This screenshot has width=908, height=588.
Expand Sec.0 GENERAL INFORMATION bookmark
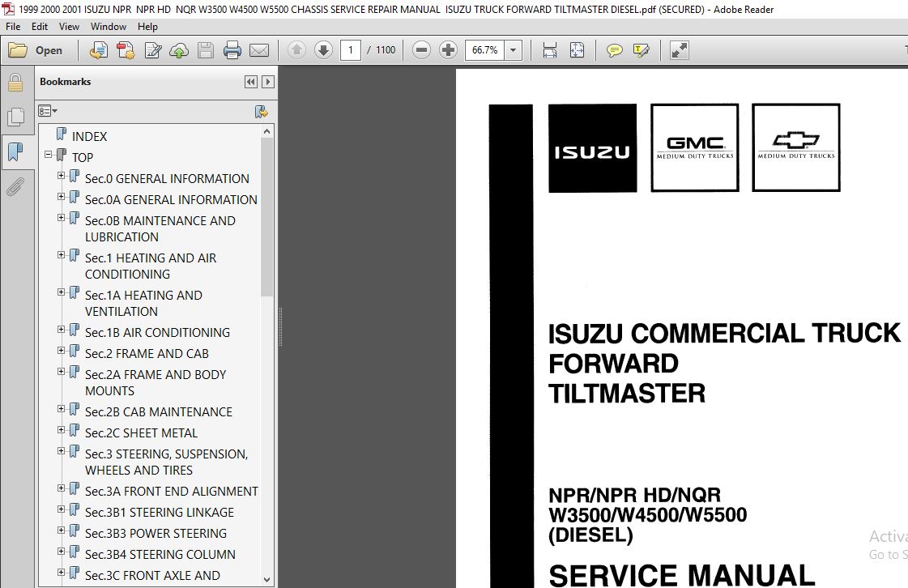pyautogui.click(x=61, y=176)
